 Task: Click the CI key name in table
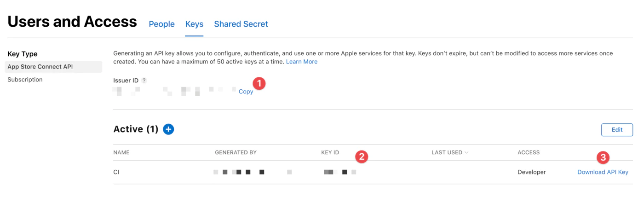click(116, 172)
